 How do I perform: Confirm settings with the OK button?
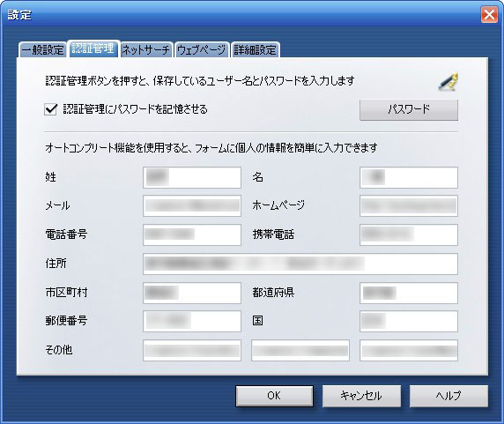click(274, 396)
